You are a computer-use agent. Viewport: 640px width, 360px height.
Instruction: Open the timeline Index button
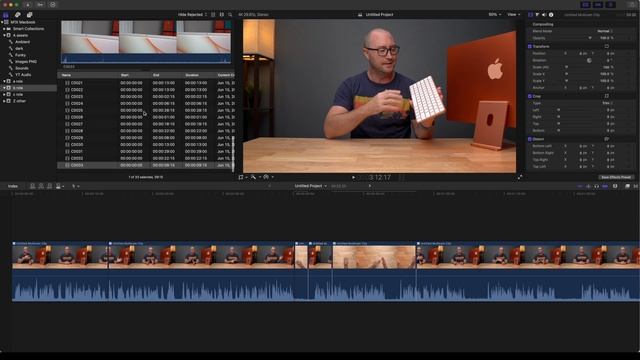(x=13, y=186)
